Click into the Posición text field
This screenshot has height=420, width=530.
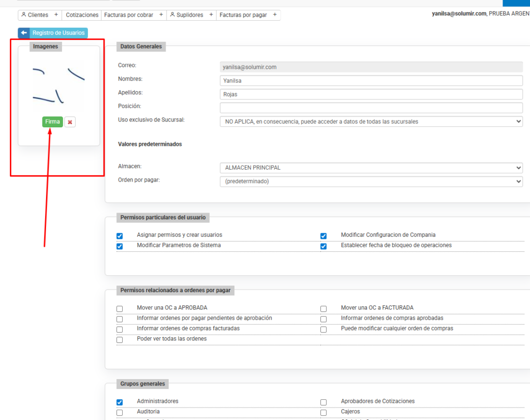(371, 108)
